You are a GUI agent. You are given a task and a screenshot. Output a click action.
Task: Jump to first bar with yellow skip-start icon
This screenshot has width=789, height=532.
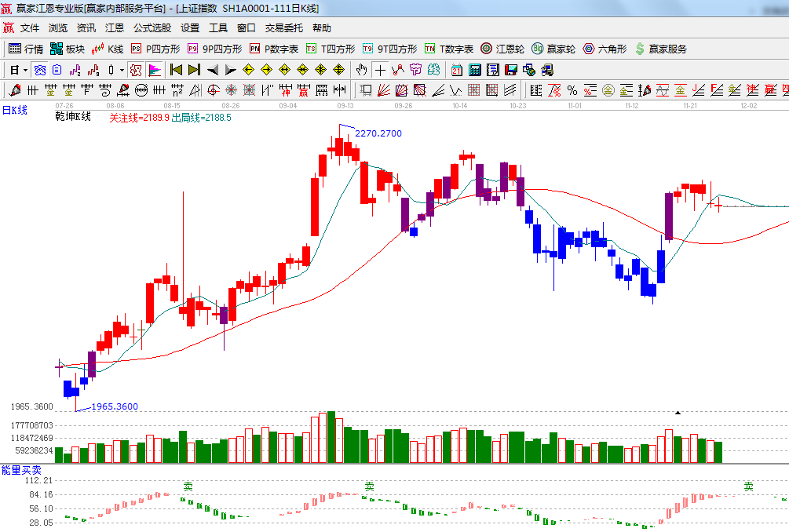click(177, 70)
